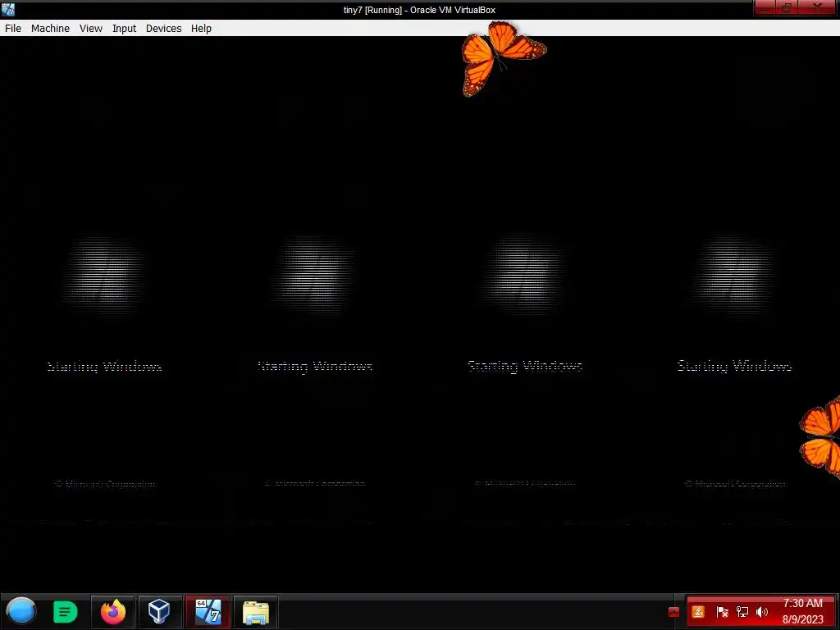Screen dimensions: 840x630
Task: Show hidden tray icons arrow
Action: pos(673,612)
